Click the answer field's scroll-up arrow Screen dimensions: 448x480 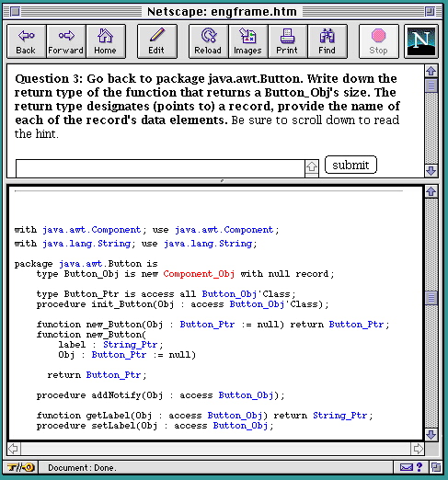(x=312, y=166)
